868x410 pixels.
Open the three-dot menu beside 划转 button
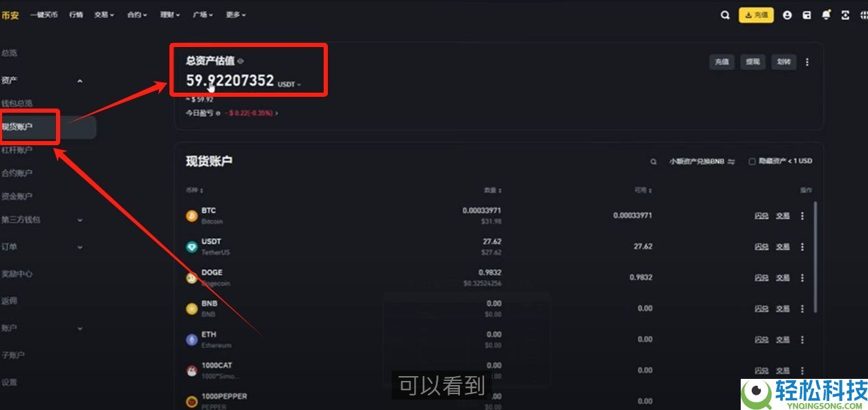[x=807, y=62]
